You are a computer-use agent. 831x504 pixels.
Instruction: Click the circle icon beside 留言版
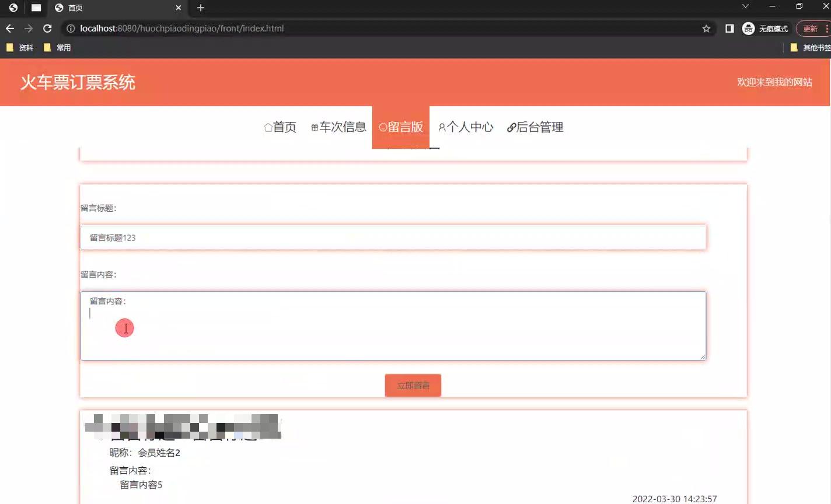383,127
